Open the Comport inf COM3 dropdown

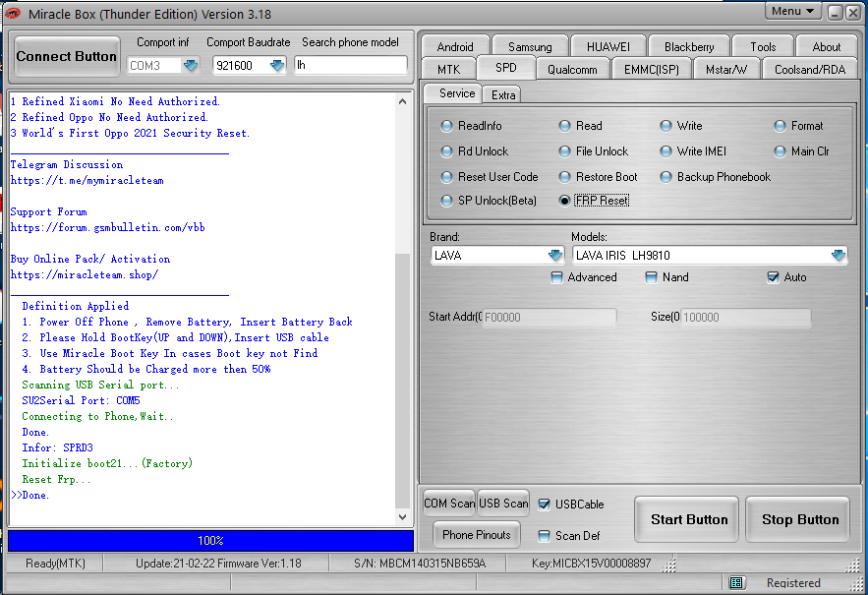(191, 65)
